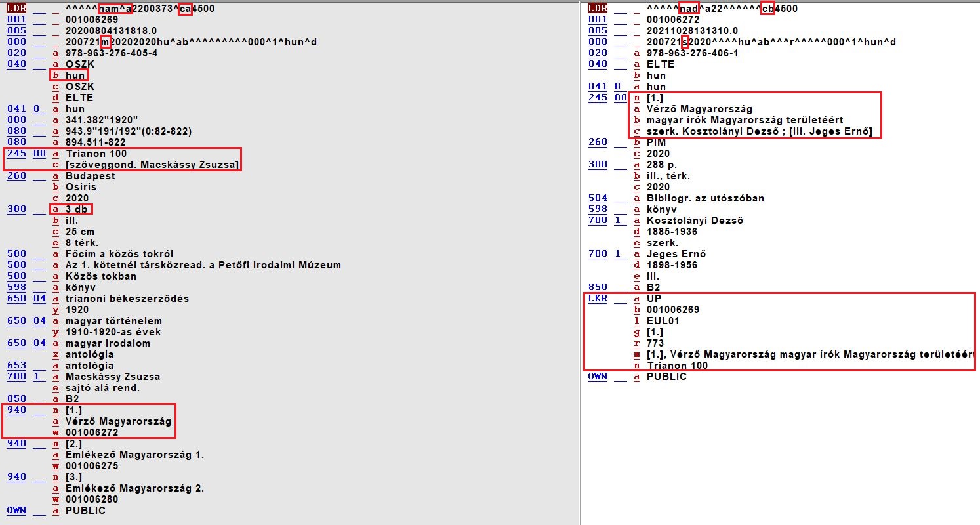Image resolution: width=980 pixels, height=525 pixels.
Task: Click role text sajtó alá rend.
Action: click(103, 388)
